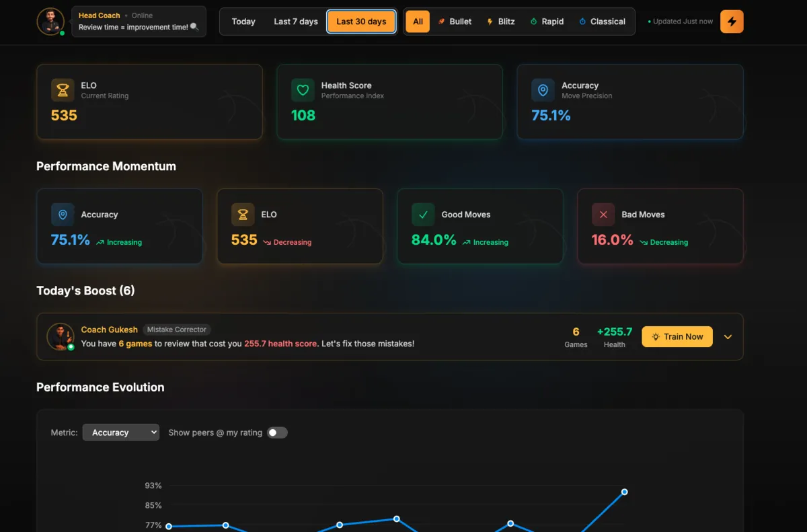Click the Health Score heart icon
Screen dimensions: 807x532
[303, 89]
